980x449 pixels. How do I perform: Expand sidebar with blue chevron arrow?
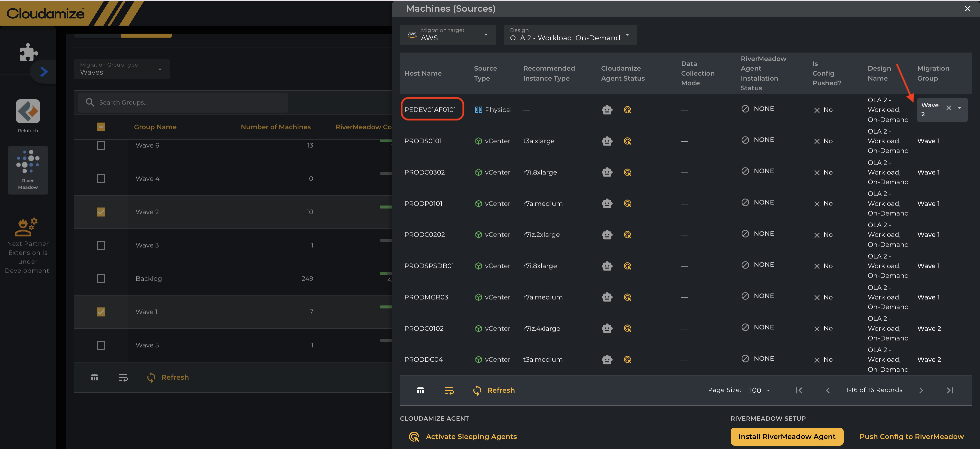click(x=44, y=72)
